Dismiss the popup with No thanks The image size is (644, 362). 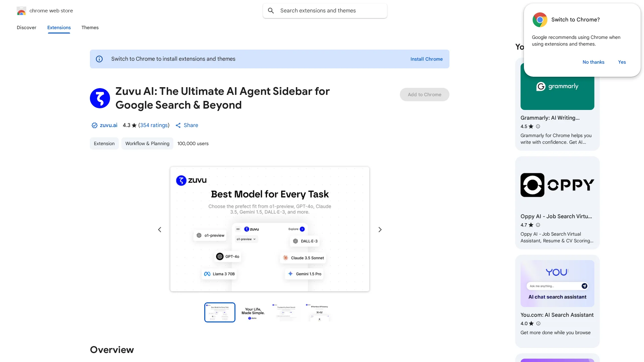point(593,62)
